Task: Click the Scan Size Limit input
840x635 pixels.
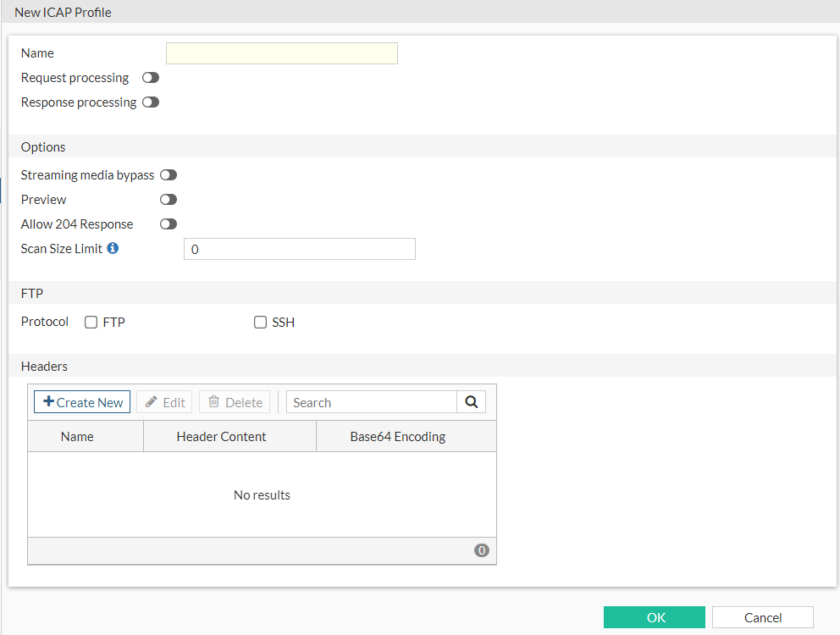Action: [x=300, y=249]
